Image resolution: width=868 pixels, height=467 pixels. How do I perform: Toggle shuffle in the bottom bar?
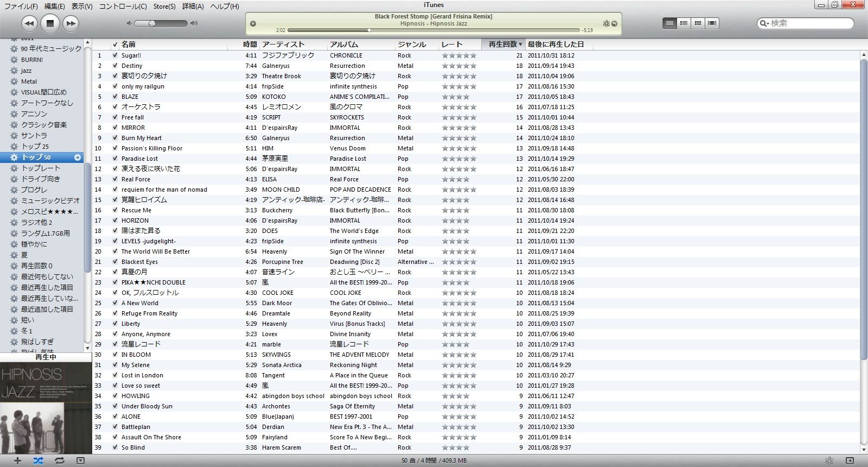pyautogui.click(x=38, y=460)
